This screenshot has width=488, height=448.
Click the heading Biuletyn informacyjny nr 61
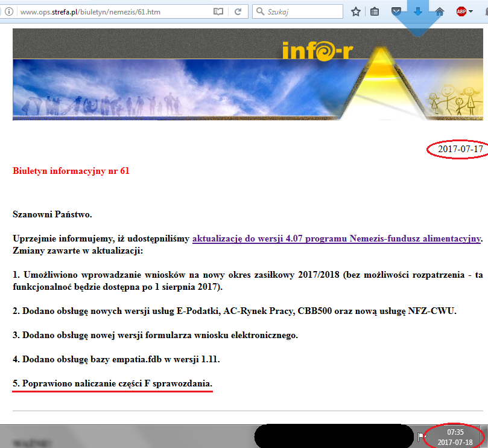(x=71, y=171)
